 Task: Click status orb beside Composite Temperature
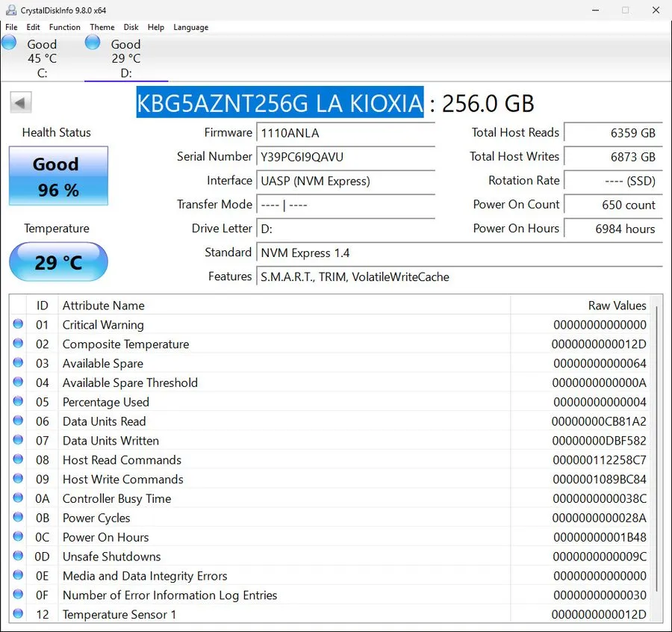pyautogui.click(x=18, y=343)
